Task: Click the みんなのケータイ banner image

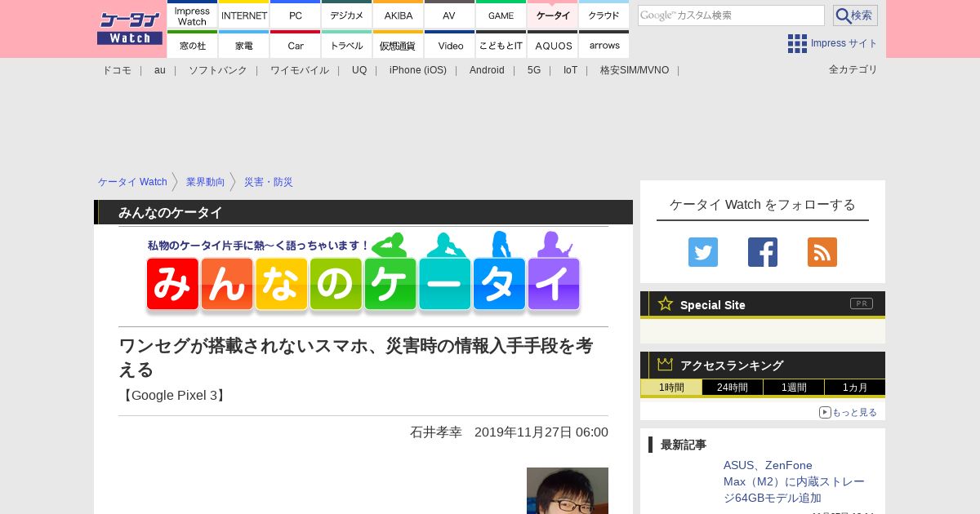Action: [x=363, y=274]
